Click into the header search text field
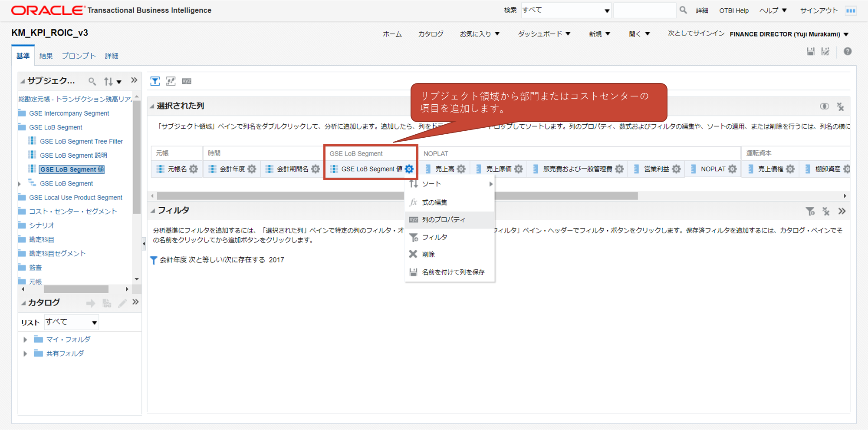Viewport: 868px width, 431px height. (645, 10)
